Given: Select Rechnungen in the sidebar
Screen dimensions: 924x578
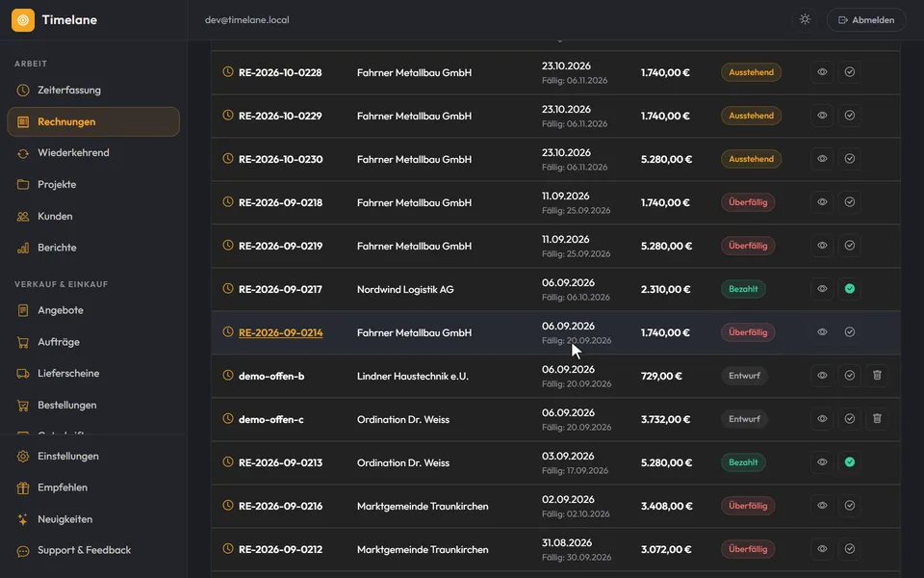Looking at the screenshot, I should pyautogui.click(x=93, y=121).
